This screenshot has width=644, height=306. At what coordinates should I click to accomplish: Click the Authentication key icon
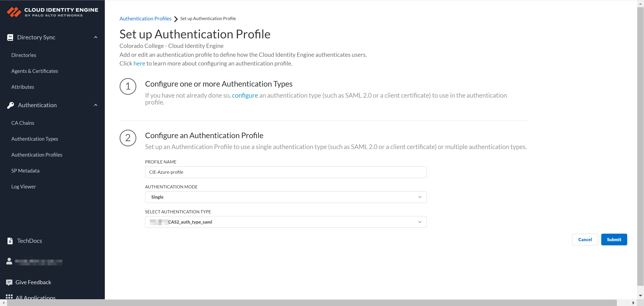tap(11, 105)
